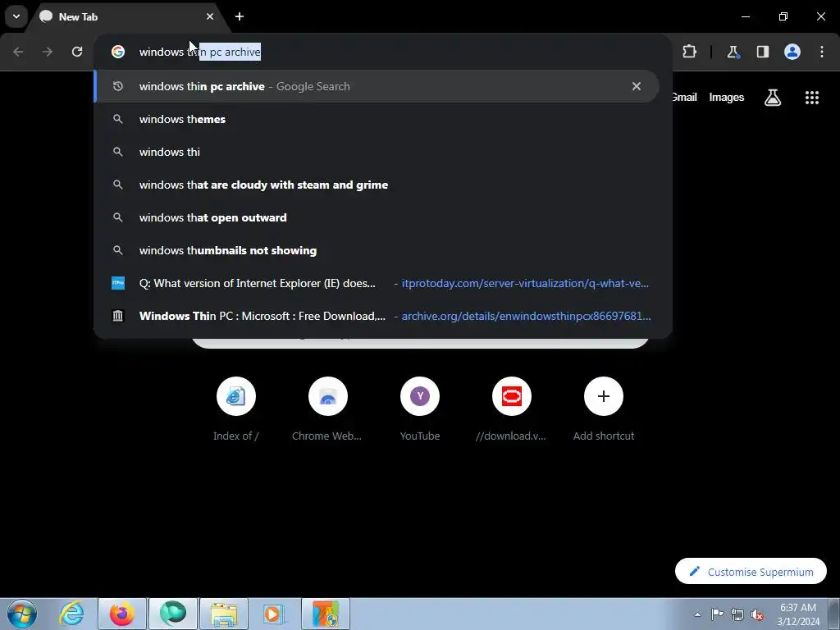Viewport: 840px width, 630px height.
Task: Reload the current page
Action: (77, 52)
